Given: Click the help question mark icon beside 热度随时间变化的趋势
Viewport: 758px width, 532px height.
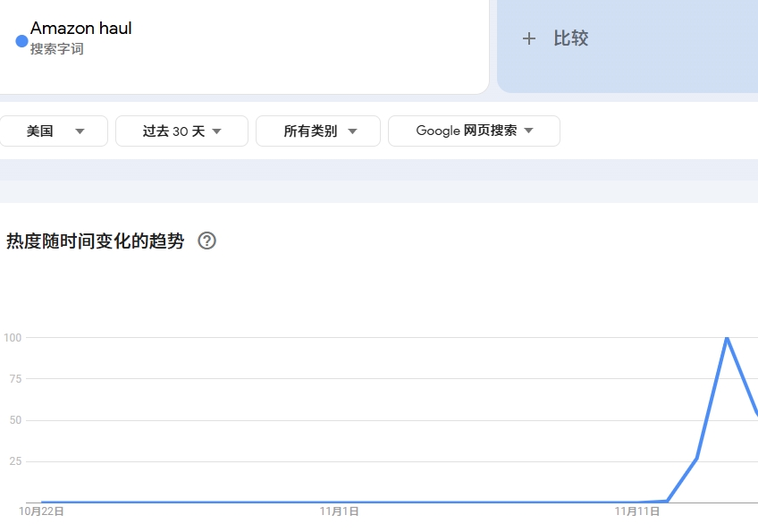Looking at the screenshot, I should [x=206, y=241].
